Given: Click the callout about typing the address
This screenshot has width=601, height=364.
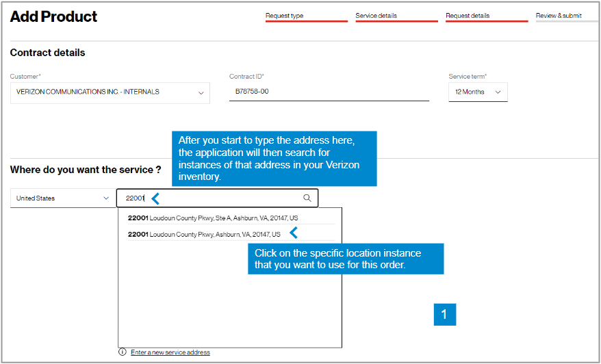Looking at the screenshot, I should 273,158.
